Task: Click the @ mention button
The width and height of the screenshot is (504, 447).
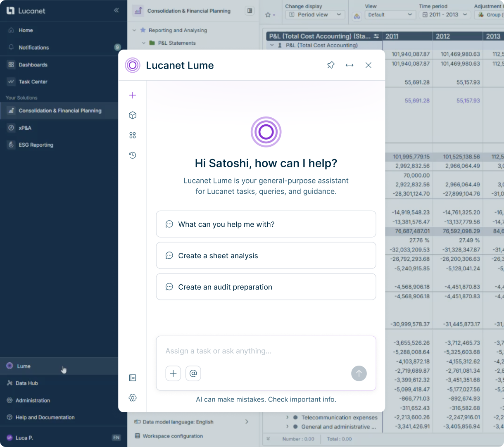Action: coord(193,373)
